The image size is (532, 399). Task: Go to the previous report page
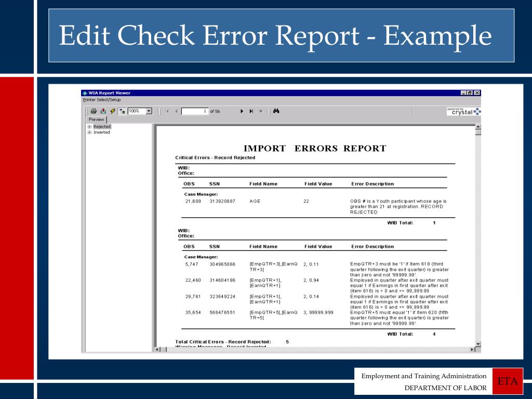coord(177,111)
